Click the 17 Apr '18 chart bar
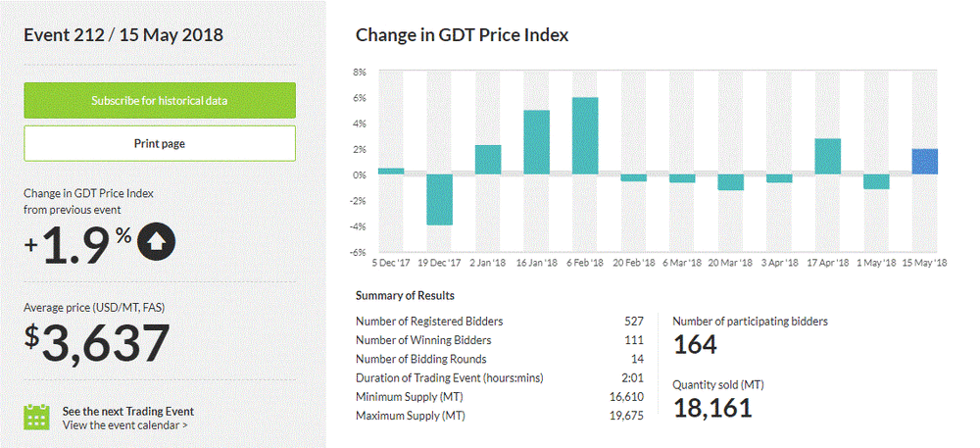Viewport: 980px width, 448px height. [x=828, y=157]
